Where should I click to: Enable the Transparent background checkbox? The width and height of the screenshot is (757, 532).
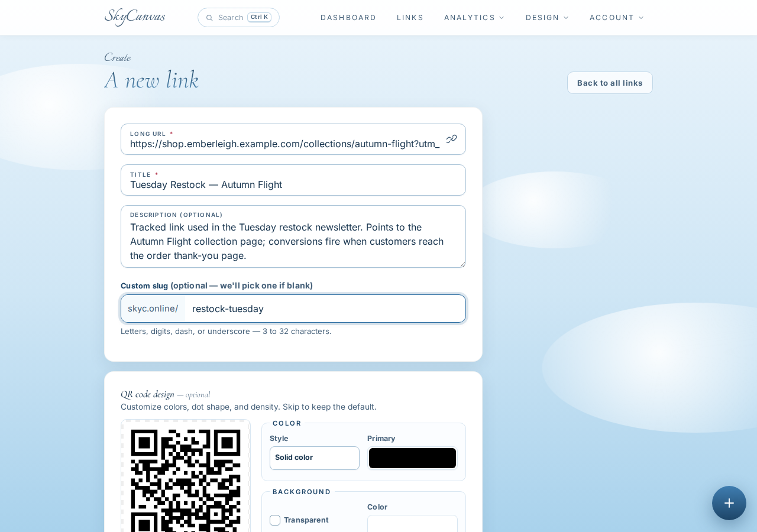pos(275,520)
